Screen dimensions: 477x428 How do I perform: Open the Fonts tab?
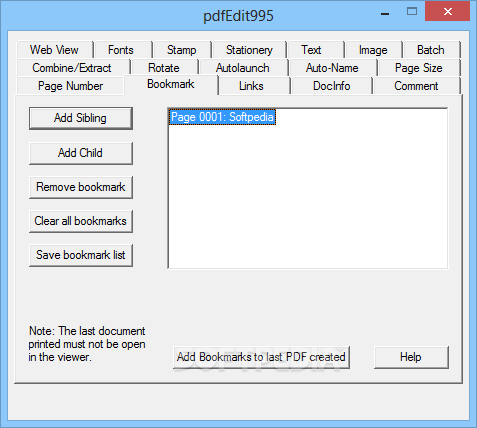(123, 50)
